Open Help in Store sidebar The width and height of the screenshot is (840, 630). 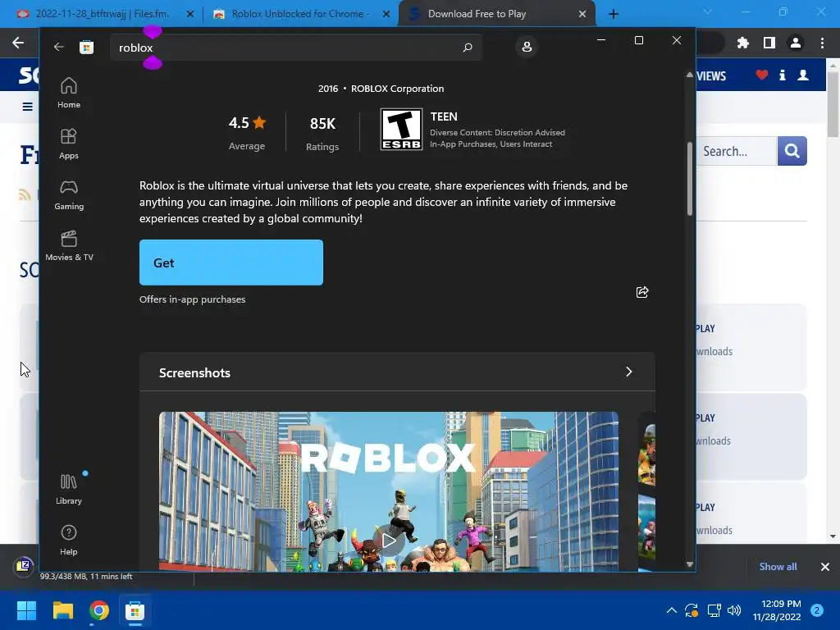(x=69, y=540)
